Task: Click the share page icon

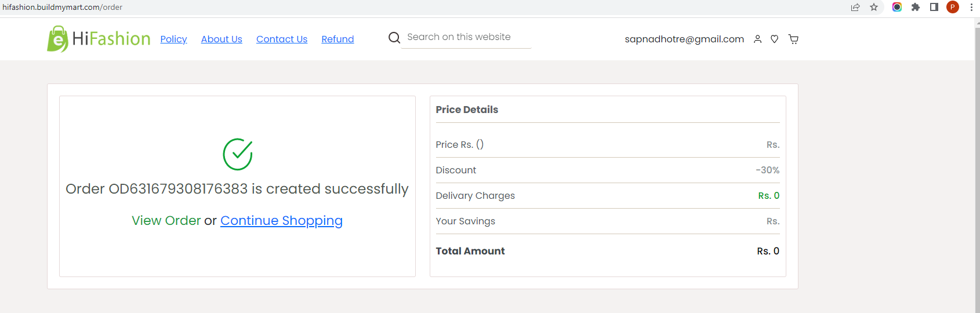Action: pyautogui.click(x=855, y=8)
